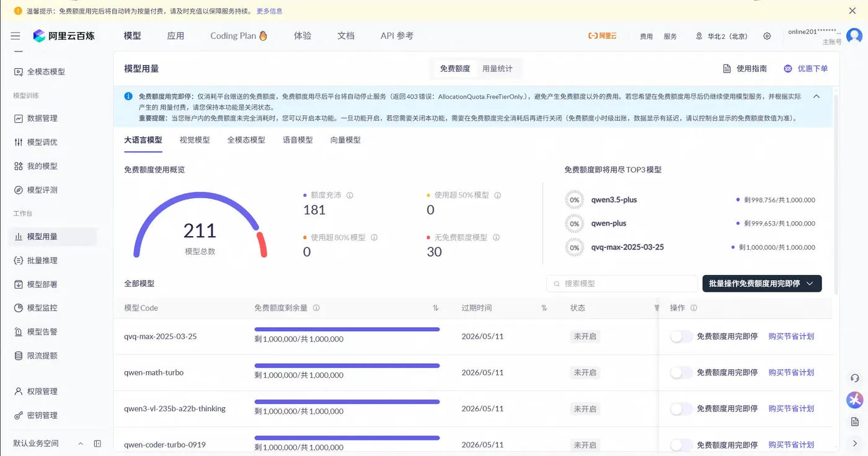Select the 向量模型 tab
The height and width of the screenshot is (456, 868).
pos(345,140)
